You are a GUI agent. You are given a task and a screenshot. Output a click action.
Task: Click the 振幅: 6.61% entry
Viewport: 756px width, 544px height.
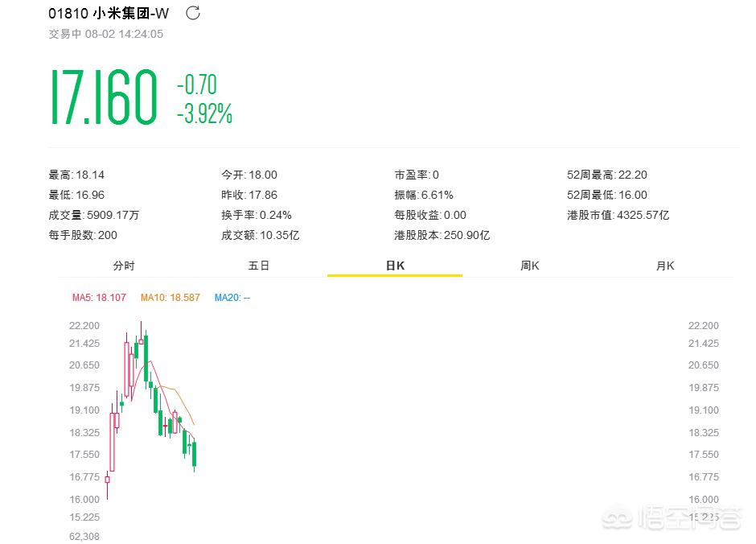424,196
